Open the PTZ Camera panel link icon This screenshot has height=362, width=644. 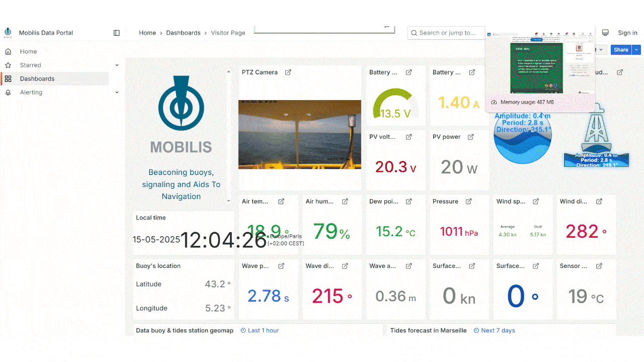point(288,72)
